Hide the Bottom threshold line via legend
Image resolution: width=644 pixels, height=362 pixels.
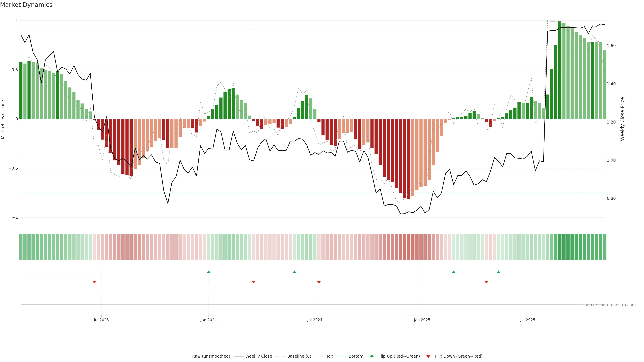(356, 356)
